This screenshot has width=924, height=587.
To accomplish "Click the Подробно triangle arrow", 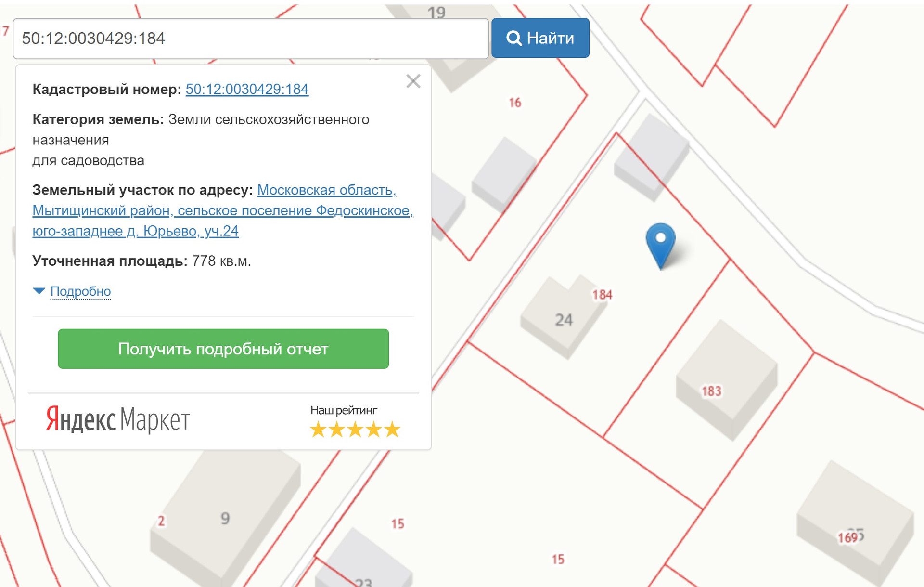I will coord(39,291).
